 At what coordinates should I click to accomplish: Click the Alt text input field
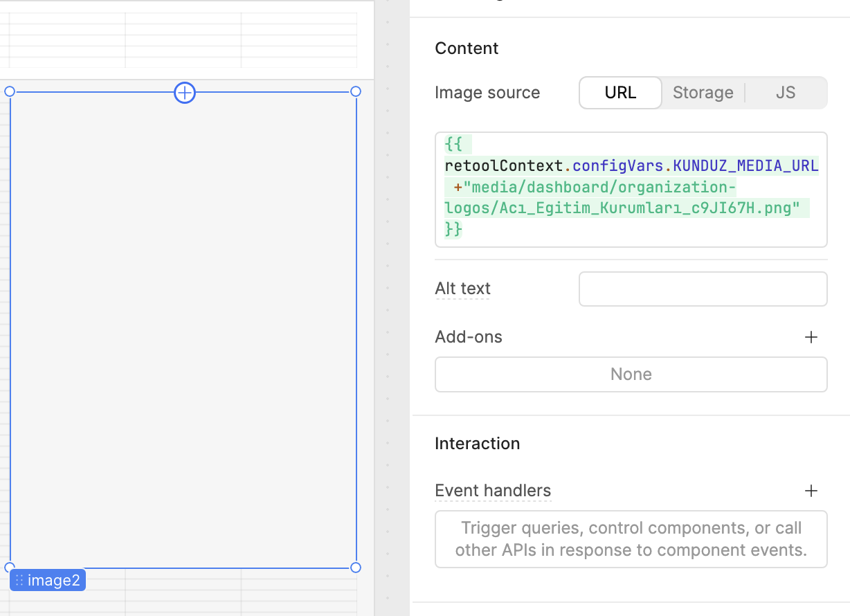point(703,289)
